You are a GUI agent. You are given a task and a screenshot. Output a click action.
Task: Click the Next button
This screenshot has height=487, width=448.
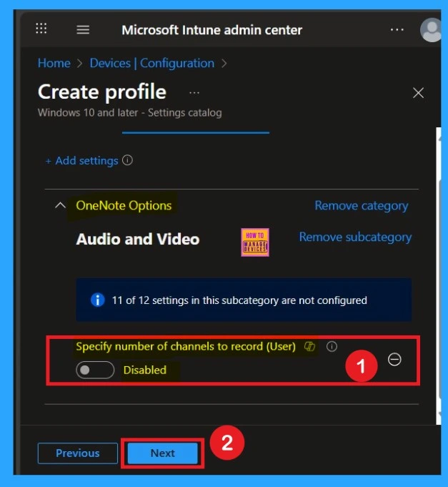tap(163, 453)
